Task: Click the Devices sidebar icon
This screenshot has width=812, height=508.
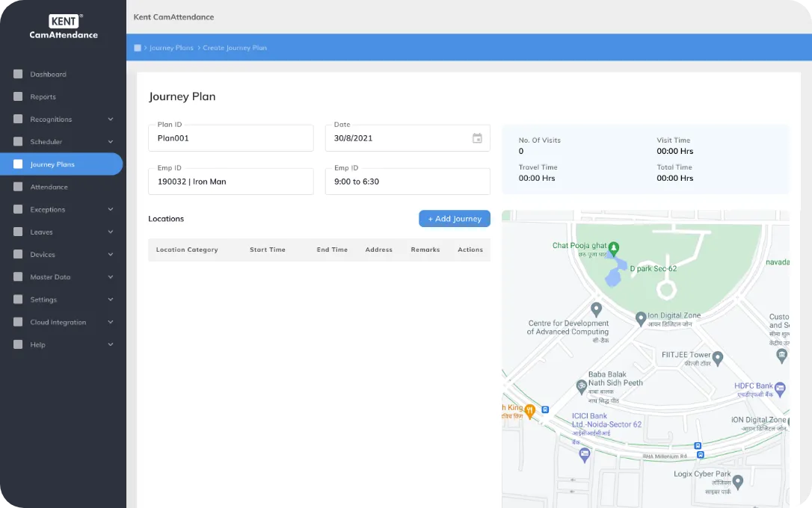Action: click(18, 254)
